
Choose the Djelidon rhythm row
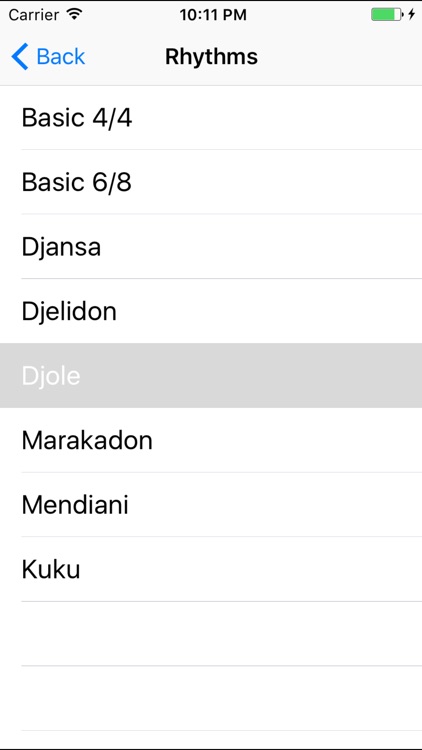(211, 311)
